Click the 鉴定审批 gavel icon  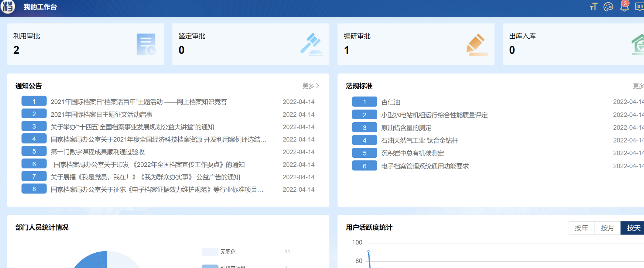[x=311, y=44]
